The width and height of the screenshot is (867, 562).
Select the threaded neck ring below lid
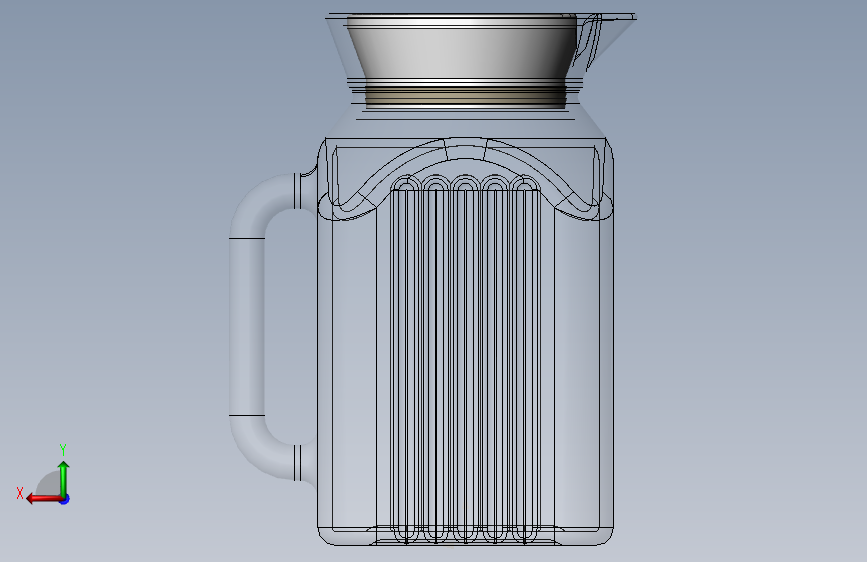tap(466, 95)
